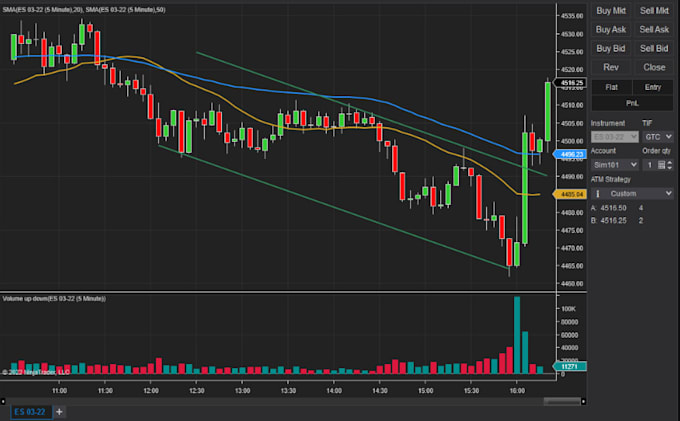680x421 pixels.
Task: Click the blue 4496.23 SMA price marker
Action: click(570, 154)
